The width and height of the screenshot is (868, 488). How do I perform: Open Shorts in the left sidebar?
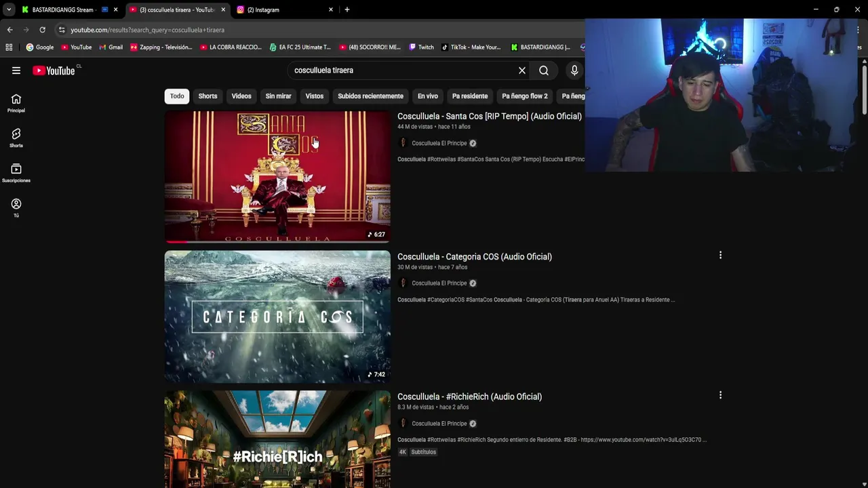[x=16, y=138]
